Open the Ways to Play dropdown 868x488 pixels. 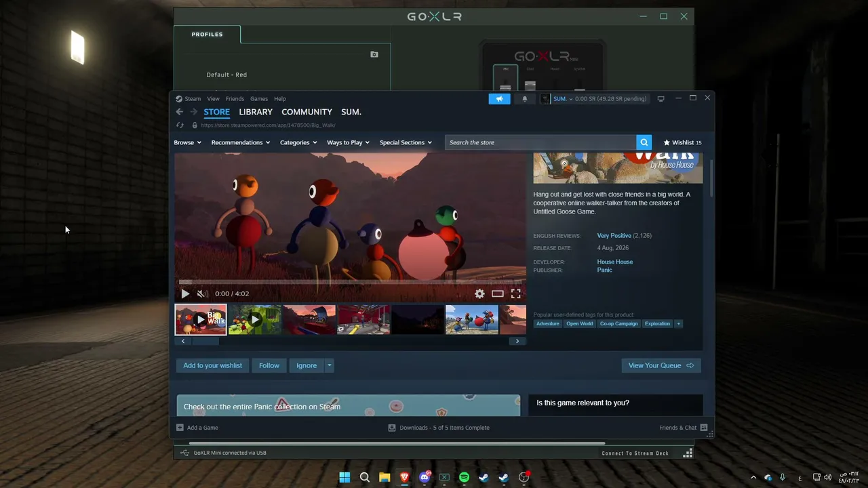[349, 142]
